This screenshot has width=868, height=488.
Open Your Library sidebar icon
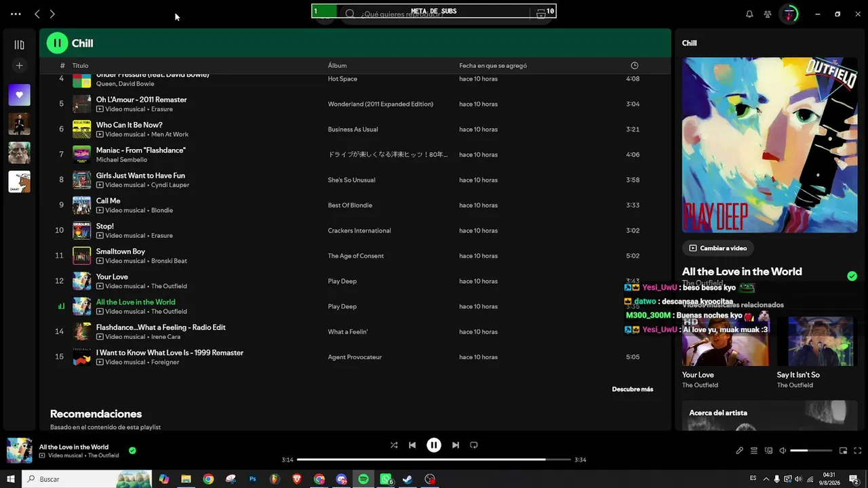click(x=19, y=45)
